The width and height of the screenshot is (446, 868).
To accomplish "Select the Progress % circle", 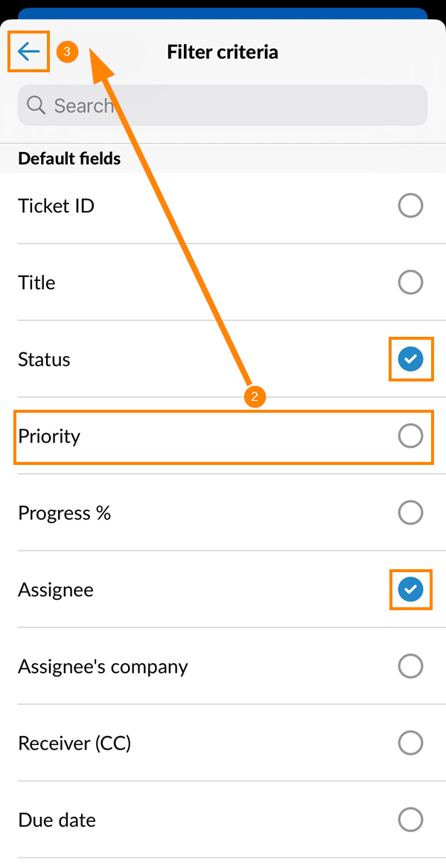I will (x=410, y=513).
